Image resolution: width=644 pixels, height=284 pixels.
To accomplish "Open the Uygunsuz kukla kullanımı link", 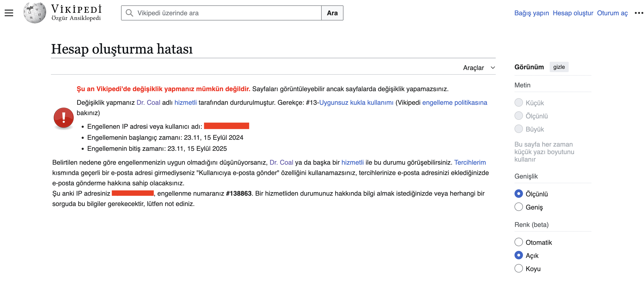I will coord(356,103).
